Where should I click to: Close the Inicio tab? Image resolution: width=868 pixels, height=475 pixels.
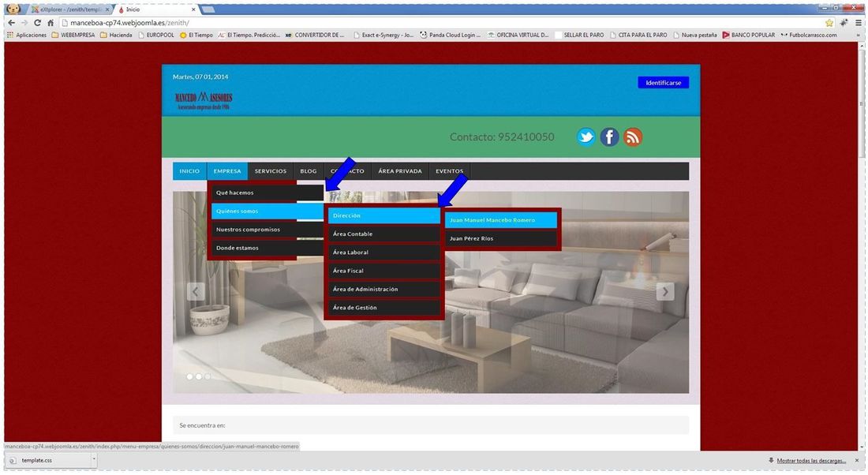(x=193, y=9)
